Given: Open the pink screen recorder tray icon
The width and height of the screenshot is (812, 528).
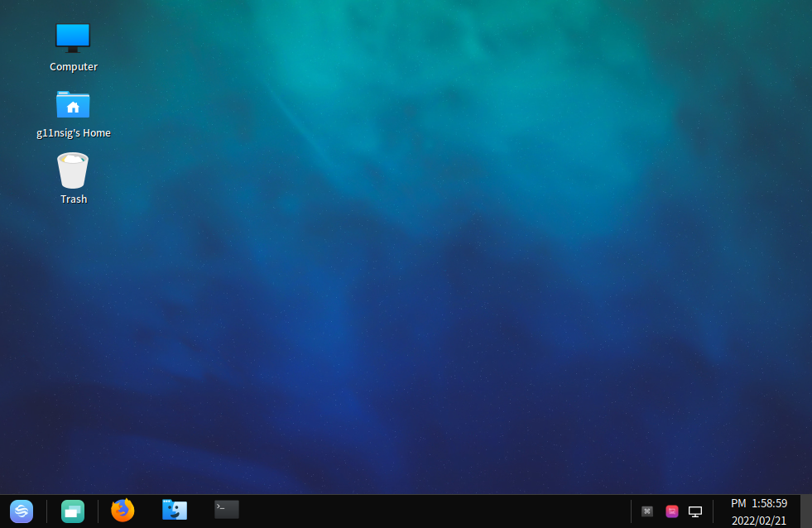Looking at the screenshot, I should coord(671,511).
